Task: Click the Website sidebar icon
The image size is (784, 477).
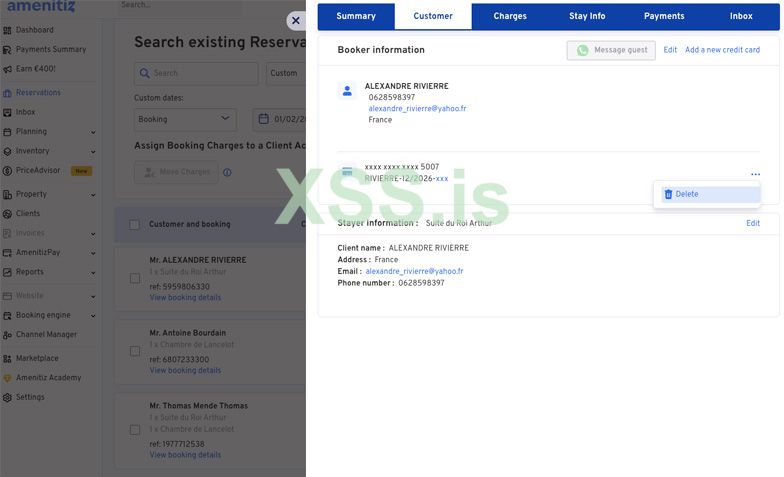Action: pos(7,296)
